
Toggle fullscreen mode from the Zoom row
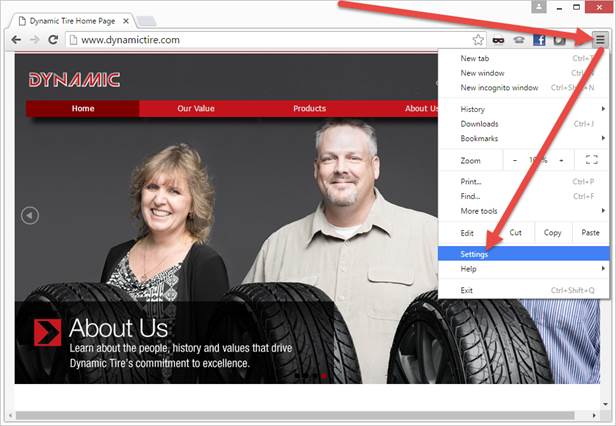(x=591, y=160)
